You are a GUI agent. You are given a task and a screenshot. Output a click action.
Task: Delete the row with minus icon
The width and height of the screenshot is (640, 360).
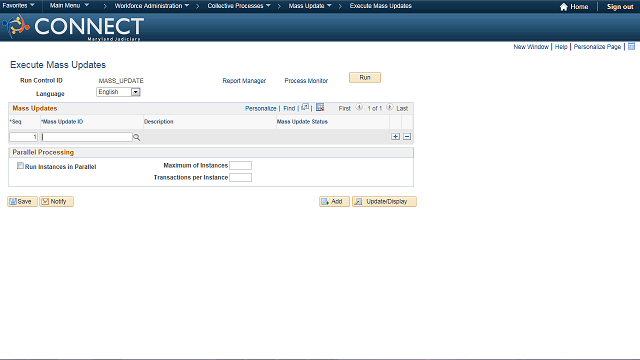point(407,137)
